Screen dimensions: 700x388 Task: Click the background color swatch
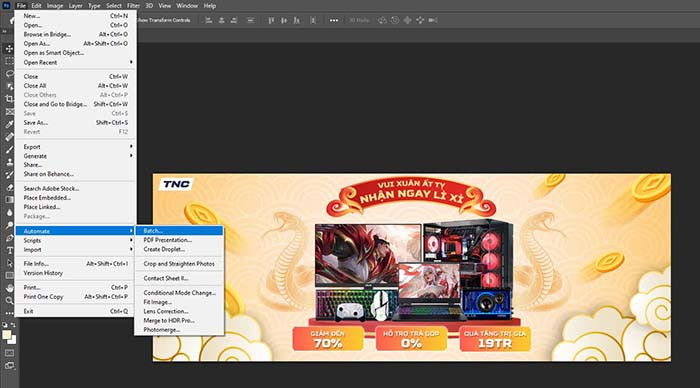[x=13, y=340]
